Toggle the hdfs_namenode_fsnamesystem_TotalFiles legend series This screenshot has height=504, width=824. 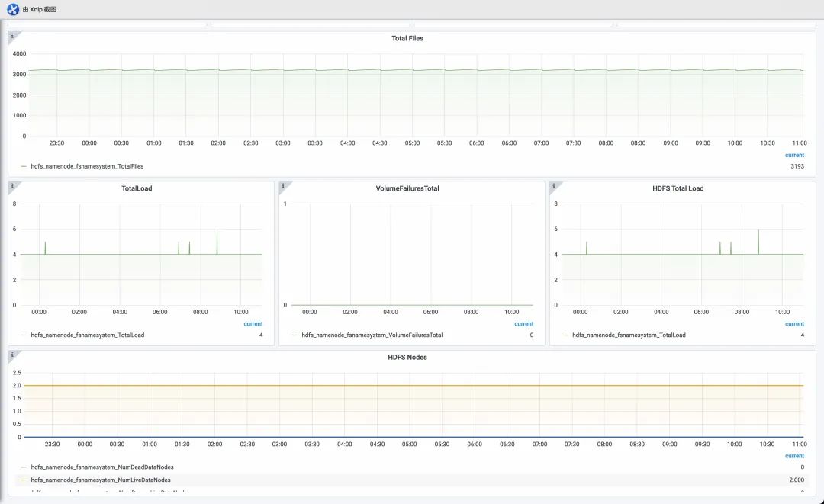(x=87, y=166)
